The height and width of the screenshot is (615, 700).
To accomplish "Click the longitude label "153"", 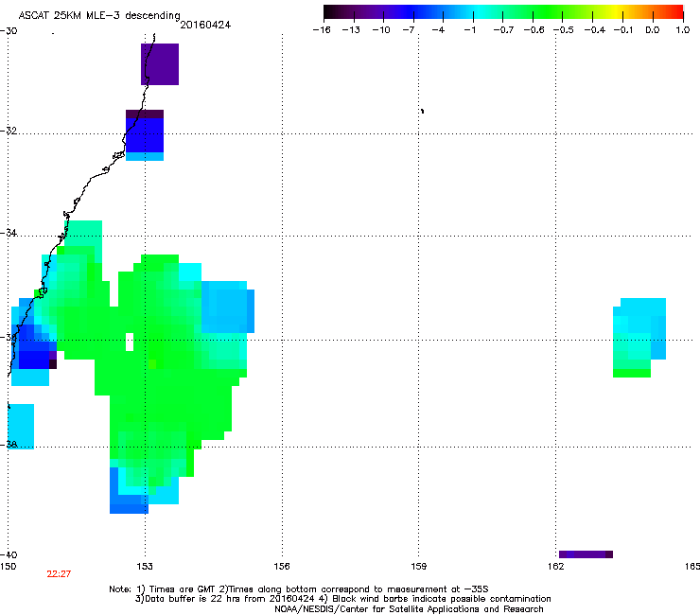I will click(145, 567).
